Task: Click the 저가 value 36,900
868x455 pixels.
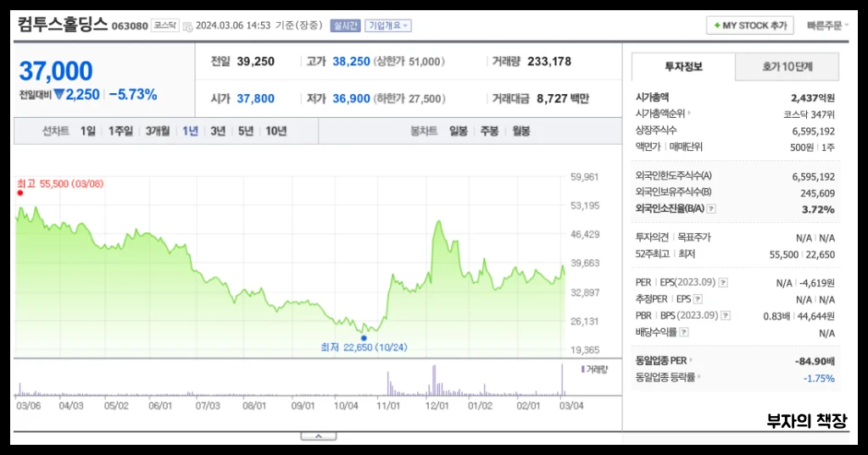Action: [351, 98]
